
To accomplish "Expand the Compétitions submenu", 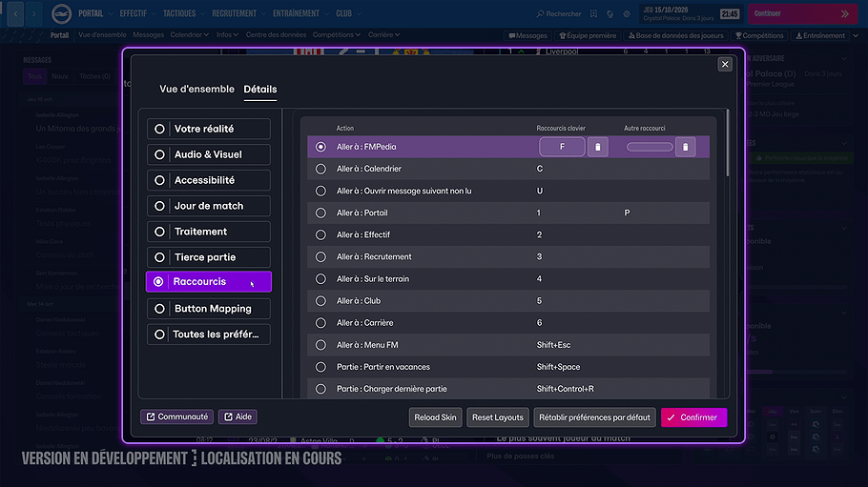I will [336, 35].
